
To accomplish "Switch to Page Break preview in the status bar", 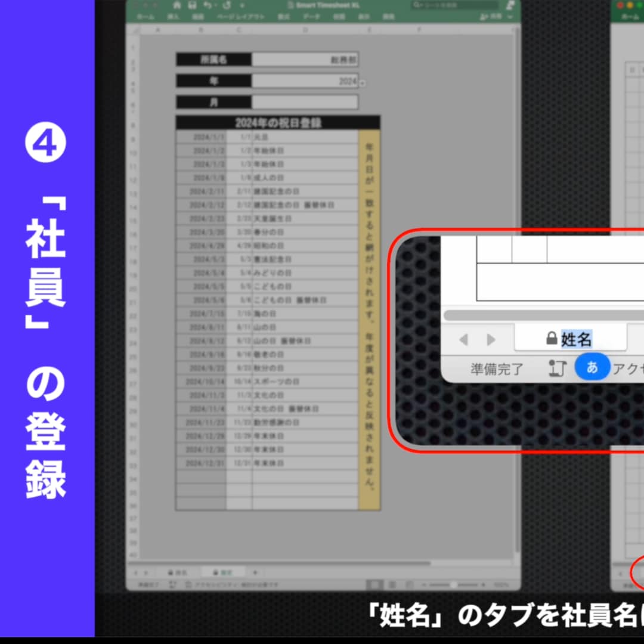I will (409, 584).
